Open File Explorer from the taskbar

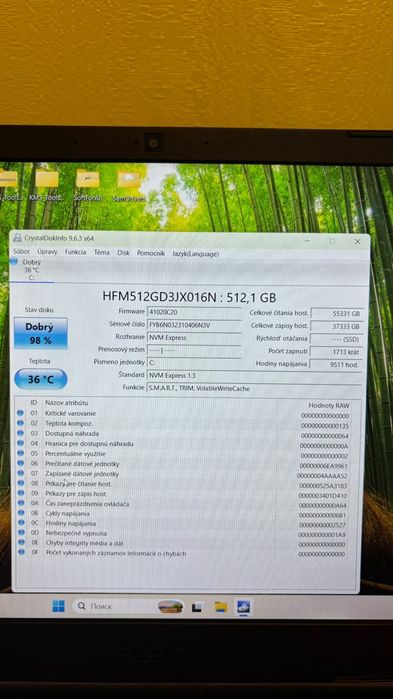[x=221, y=607]
